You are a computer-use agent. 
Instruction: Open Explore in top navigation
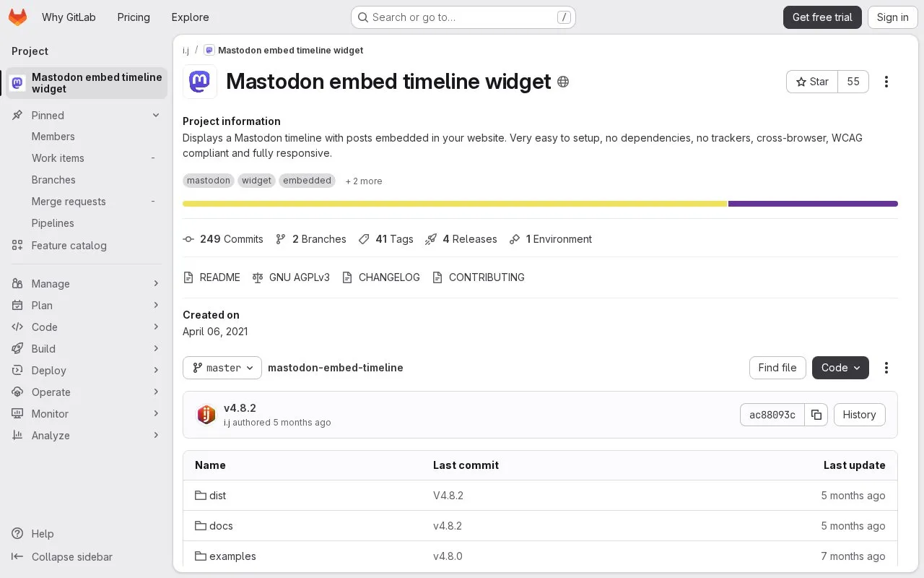[x=191, y=17]
